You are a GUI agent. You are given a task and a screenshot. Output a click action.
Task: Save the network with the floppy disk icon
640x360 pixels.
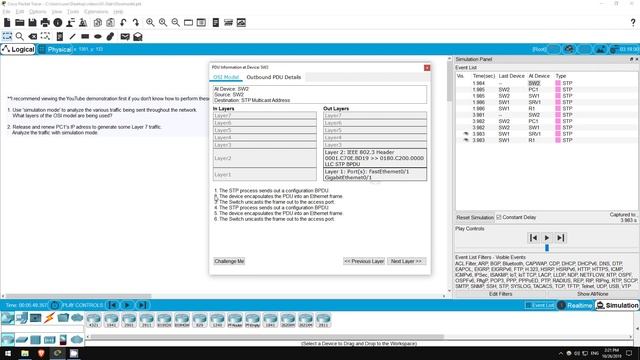click(x=32, y=22)
